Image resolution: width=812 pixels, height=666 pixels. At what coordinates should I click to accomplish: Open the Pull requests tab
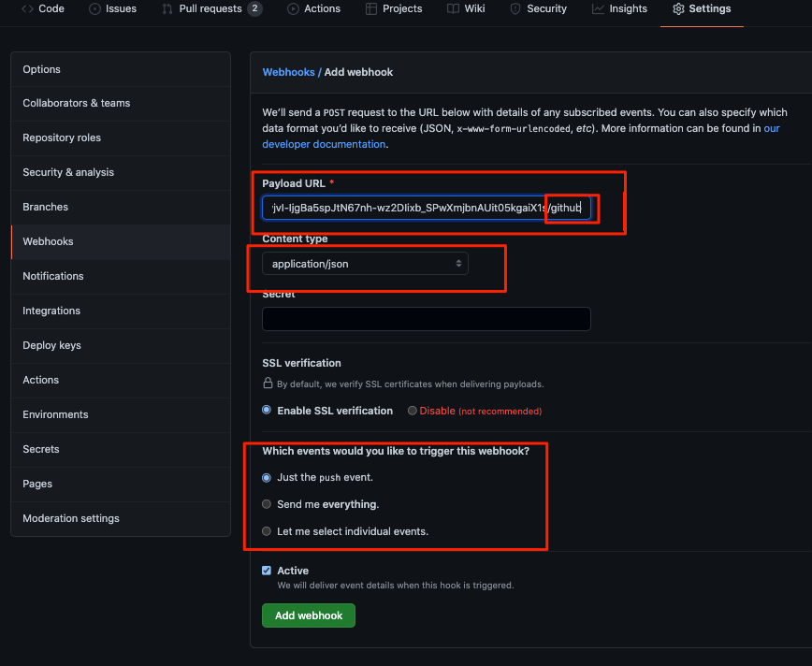point(211,8)
